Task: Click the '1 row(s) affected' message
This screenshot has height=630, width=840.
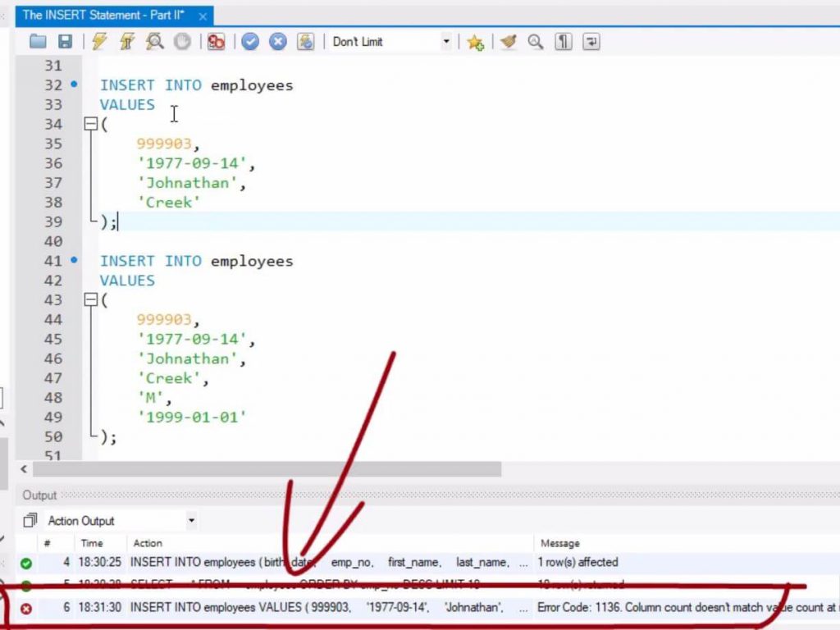Action: (577, 563)
